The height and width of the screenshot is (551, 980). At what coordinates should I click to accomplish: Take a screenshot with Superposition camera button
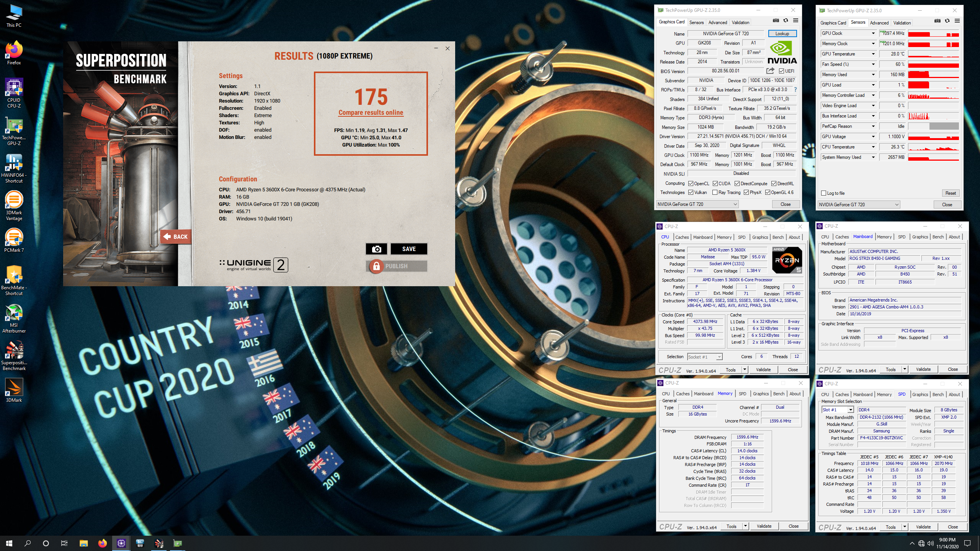376,249
